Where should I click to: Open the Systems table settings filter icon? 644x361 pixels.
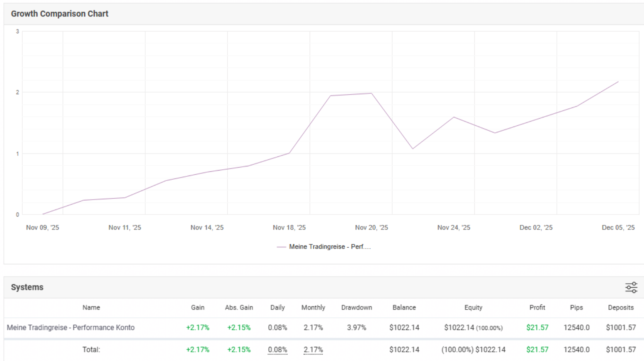631,287
